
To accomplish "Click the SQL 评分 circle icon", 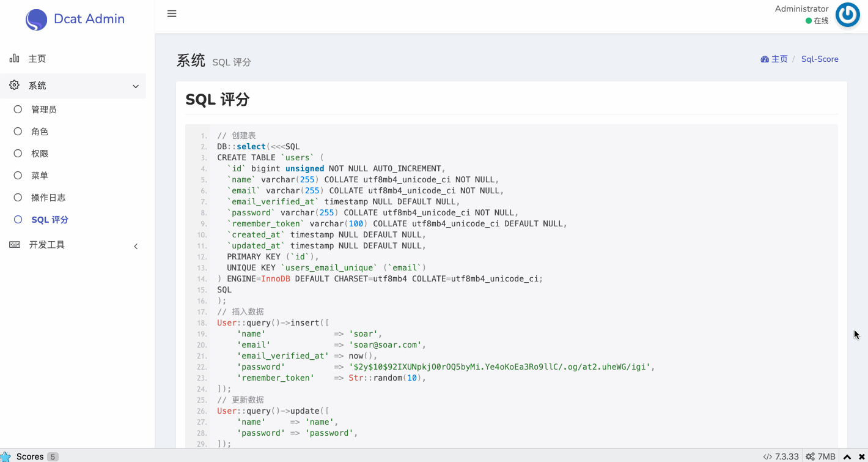I will pos(18,219).
